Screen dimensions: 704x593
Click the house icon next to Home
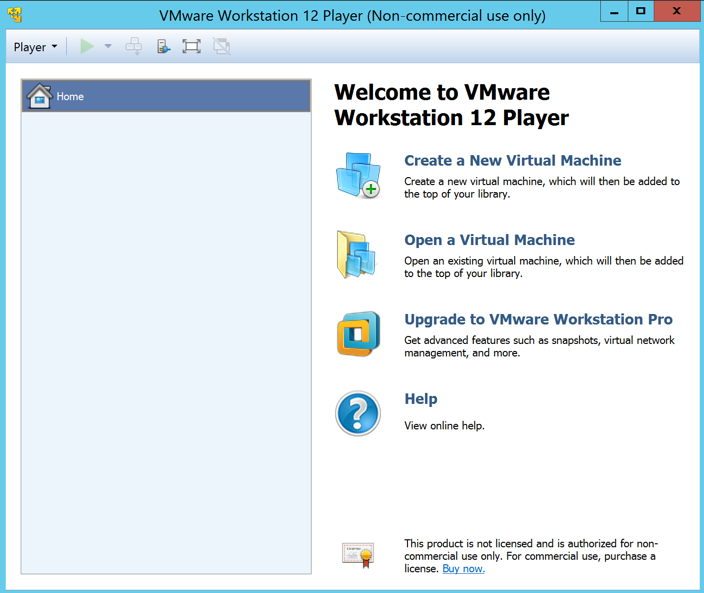pyautogui.click(x=40, y=96)
